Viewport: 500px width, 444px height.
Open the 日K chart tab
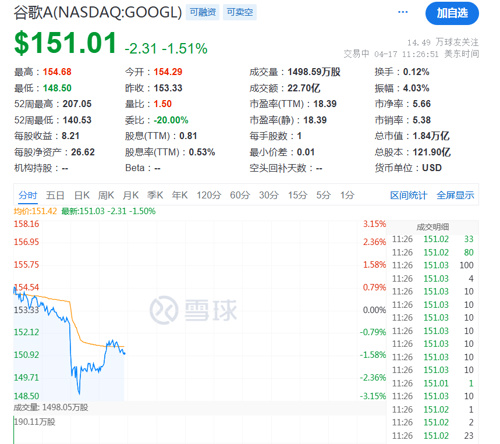pos(82,195)
